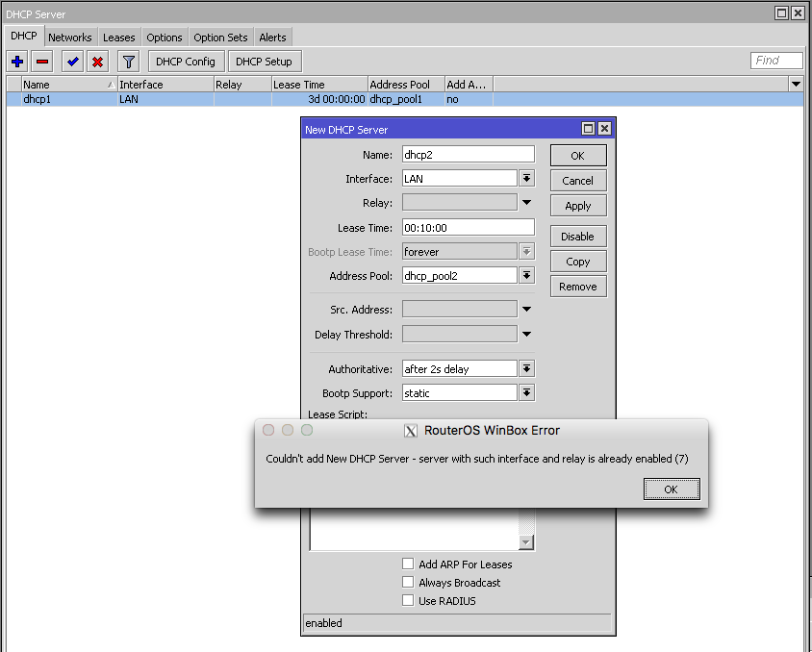Open the Alerts tab
Image resolution: width=812 pixels, height=652 pixels.
(272, 38)
